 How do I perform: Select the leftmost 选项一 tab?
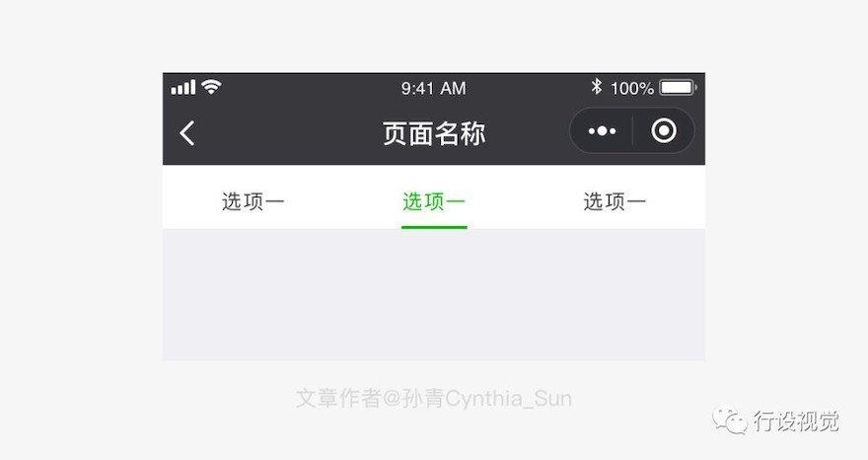pyautogui.click(x=253, y=201)
